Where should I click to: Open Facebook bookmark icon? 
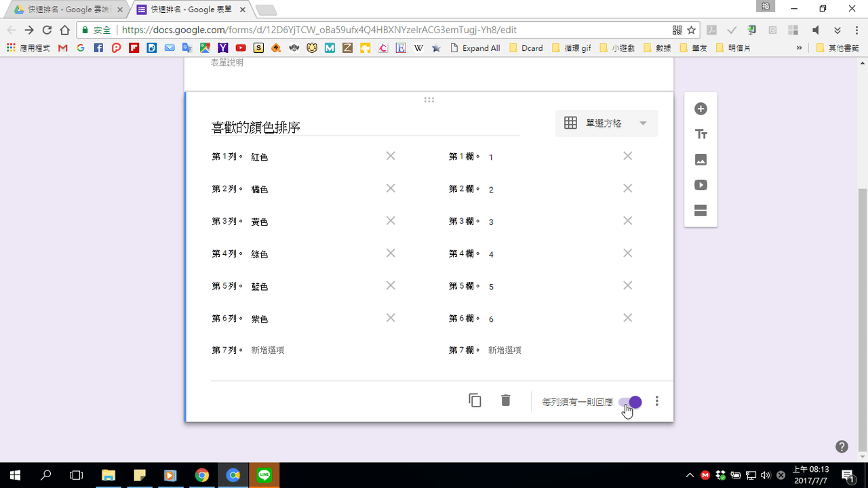pyautogui.click(x=98, y=48)
